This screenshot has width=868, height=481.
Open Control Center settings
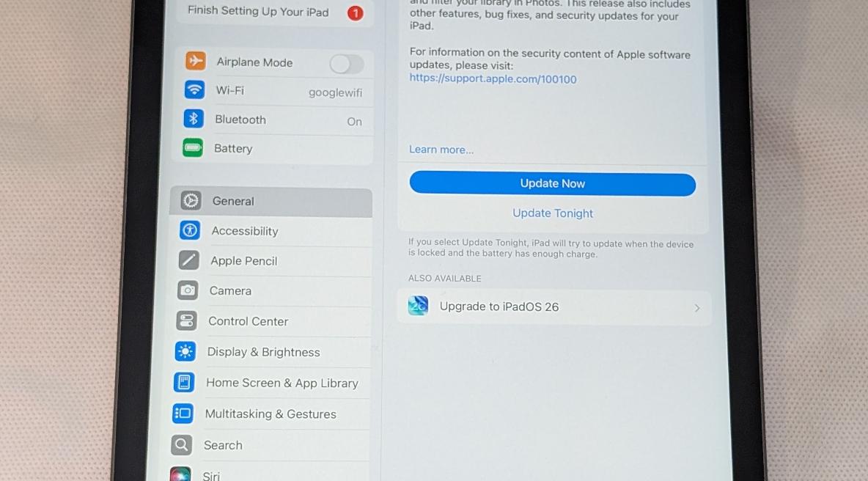coord(268,322)
